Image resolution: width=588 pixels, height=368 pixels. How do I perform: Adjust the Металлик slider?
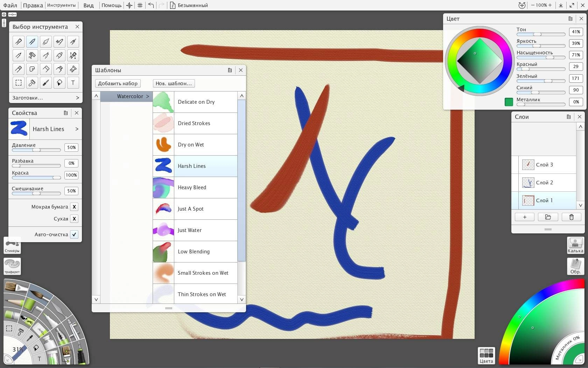(541, 104)
